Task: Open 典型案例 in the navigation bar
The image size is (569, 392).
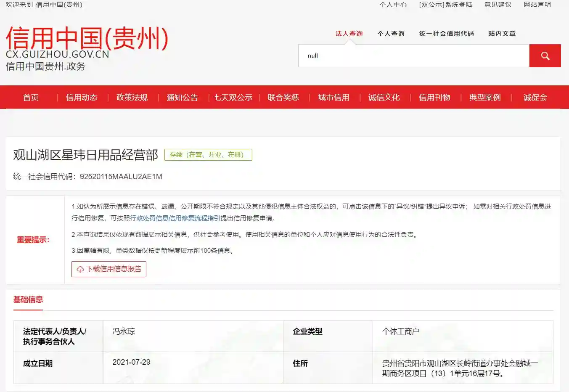Action: tap(485, 98)
